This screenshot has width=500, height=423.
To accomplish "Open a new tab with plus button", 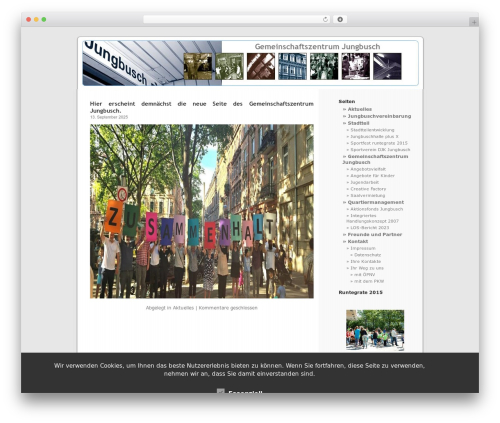I will [474, 22].
